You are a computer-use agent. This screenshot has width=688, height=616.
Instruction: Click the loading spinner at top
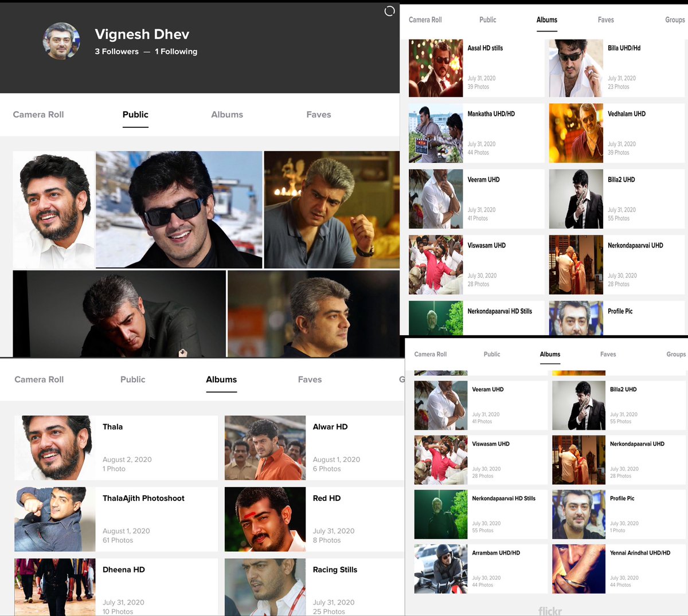(x=389, y=11)
